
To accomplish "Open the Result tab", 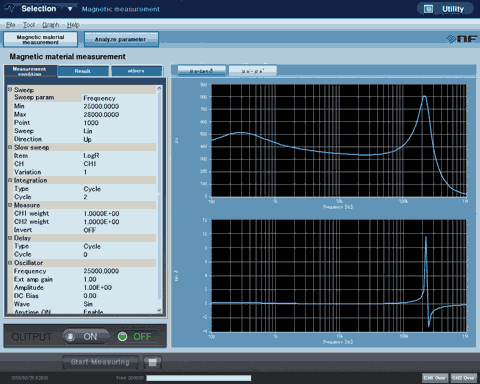I will click(83, 71).
